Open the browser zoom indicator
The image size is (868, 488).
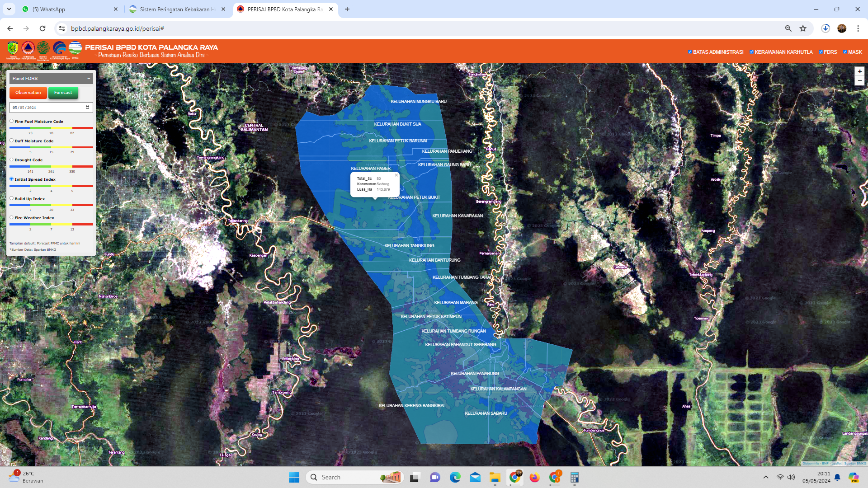pyautogui.click(x=788, y=28)
